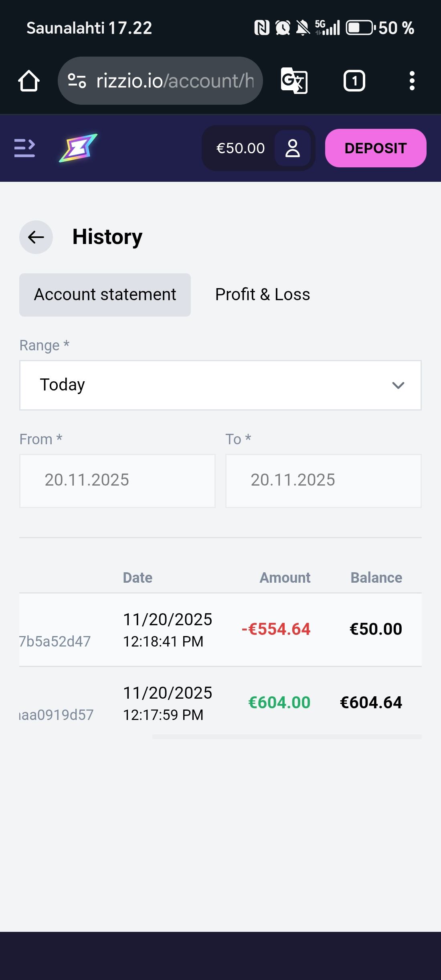This screenshot has width=441, height=980.
Task: Click the Range dropdown chevron arrow
Action: (x=398, y=386)
